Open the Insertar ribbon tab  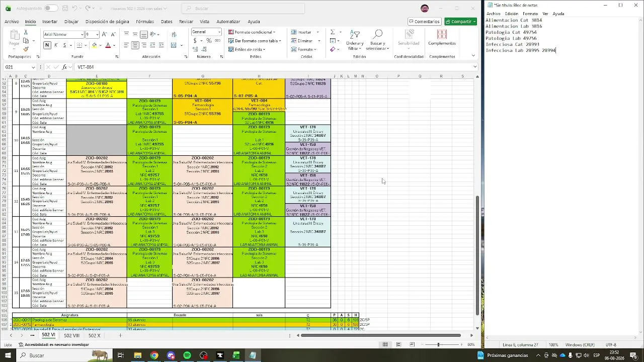click(50, 22)
